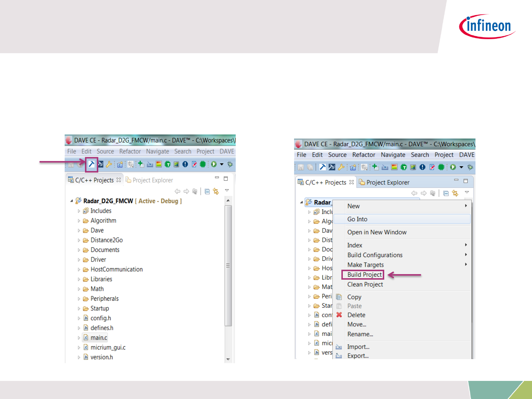This screenshot has height=399, width=532.
Task: Click the green Run play icon in right window
Action: point(453,167)
